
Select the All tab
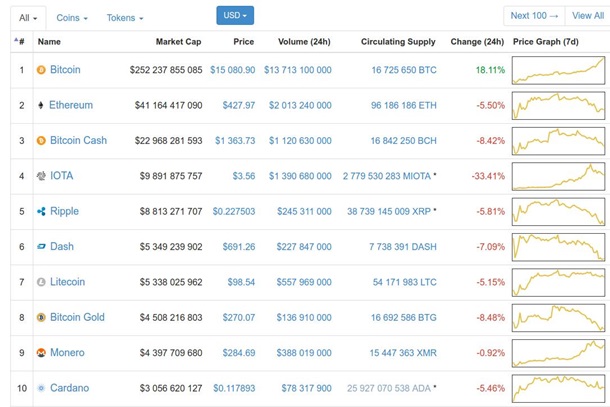click(28, 18)
